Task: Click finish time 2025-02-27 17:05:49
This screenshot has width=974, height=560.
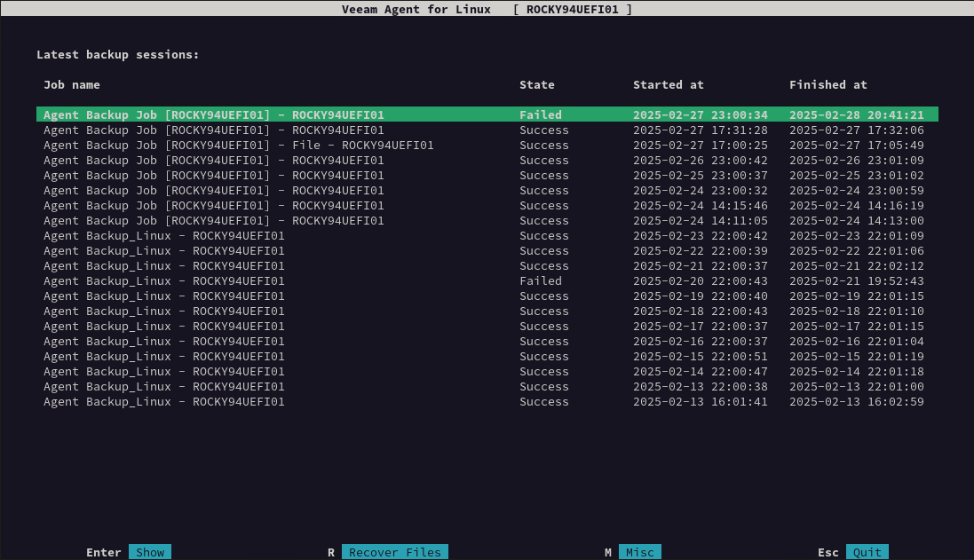Action: pos(857,146)
